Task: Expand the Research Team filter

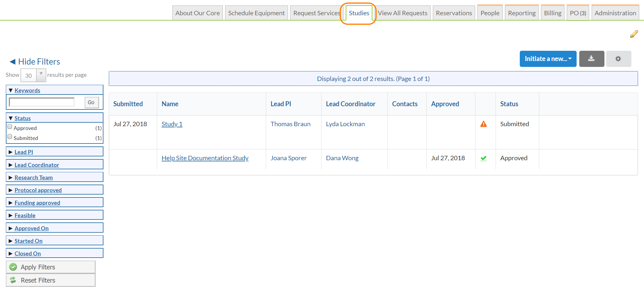Action: [x=33, y=178]
